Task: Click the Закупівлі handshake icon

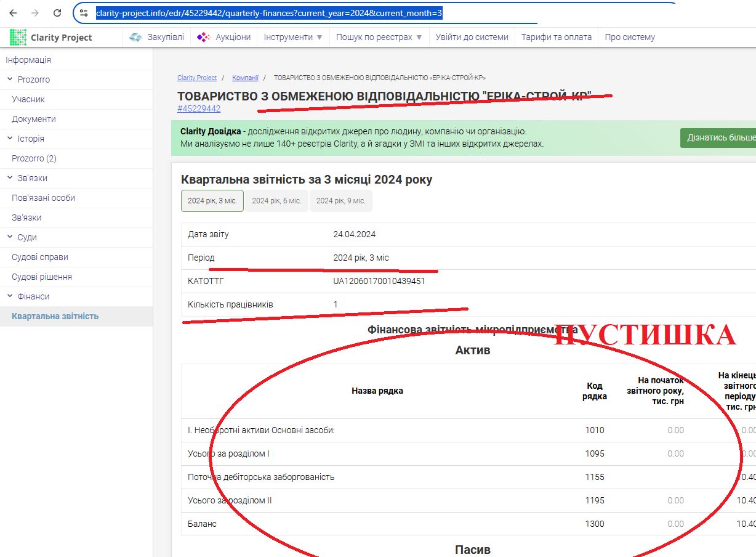Action: (135, 37)
